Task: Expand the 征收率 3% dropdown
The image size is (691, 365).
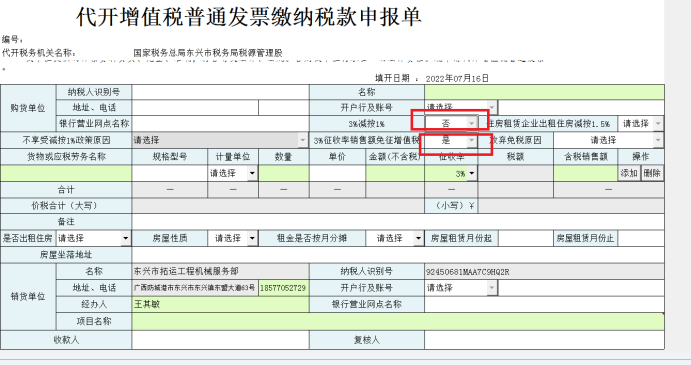Action: click(451, 173)
